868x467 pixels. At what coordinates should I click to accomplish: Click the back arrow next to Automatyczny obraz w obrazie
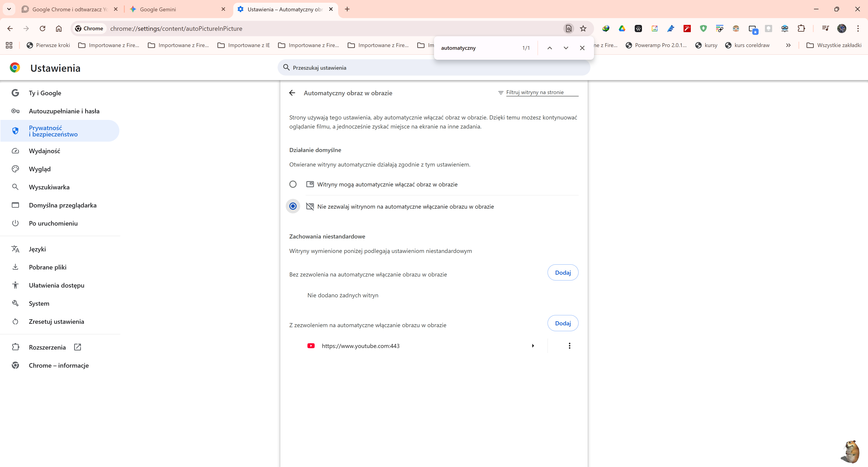tap(292, 93)
